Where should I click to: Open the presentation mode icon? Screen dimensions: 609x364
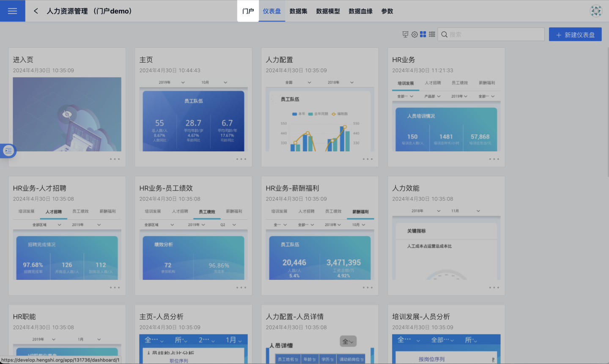(406, 35)
